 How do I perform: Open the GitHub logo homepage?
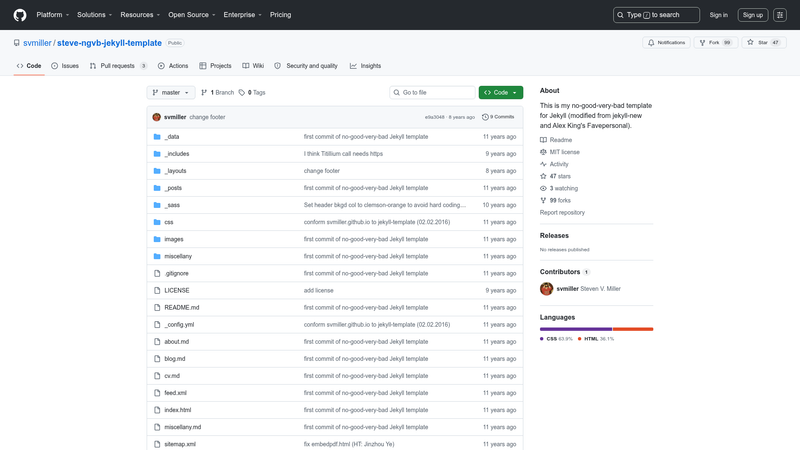tap(20, 15)
